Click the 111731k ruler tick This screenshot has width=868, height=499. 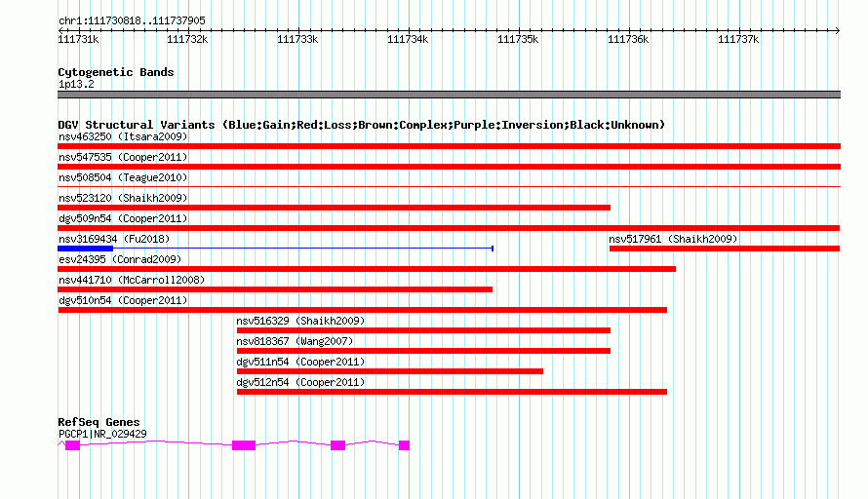coord(79,39)
